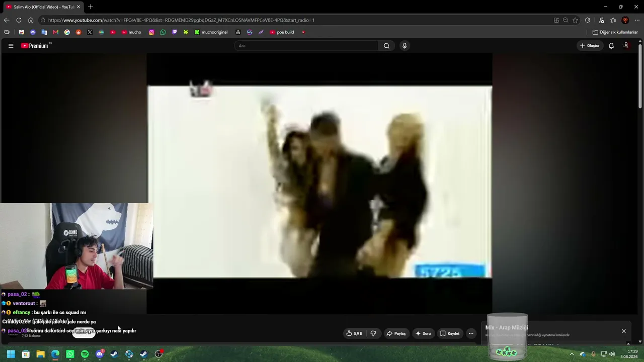Open the taskbar clock and date
644x362 pixels.
630,354
